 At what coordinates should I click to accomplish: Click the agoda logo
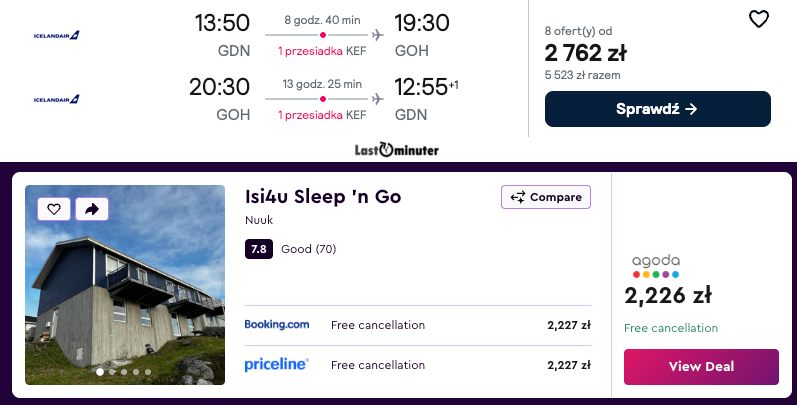point(656,266)
